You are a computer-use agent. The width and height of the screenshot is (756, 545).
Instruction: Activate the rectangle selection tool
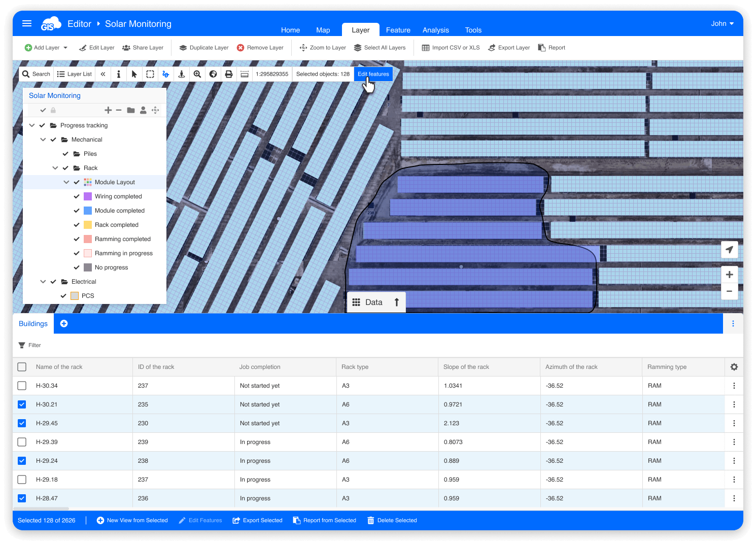[150, 74]
